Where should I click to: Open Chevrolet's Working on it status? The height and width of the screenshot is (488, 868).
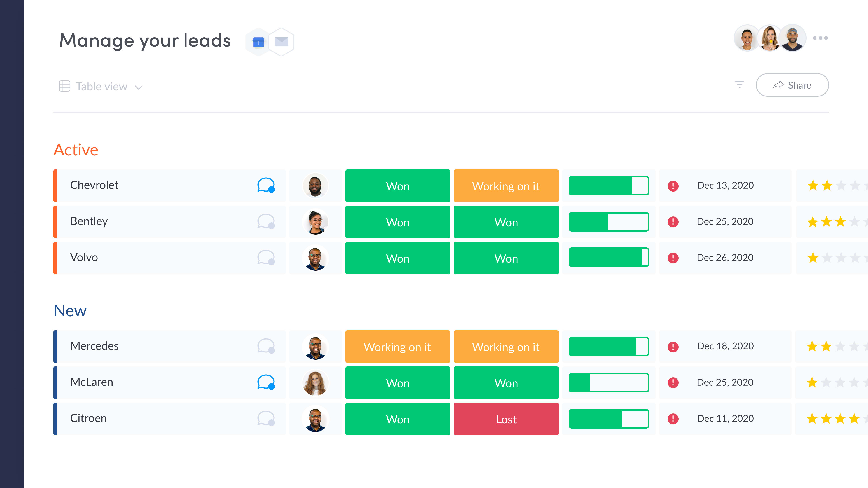tap(506, 186)
